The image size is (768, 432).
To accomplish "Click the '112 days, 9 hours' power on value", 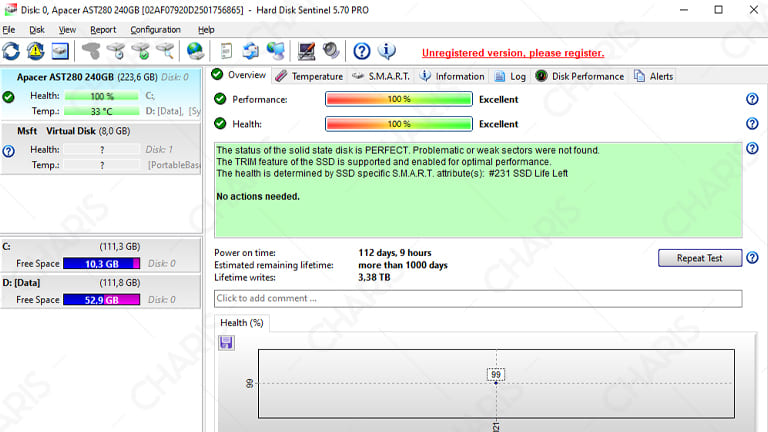I will tap(395, 253).
